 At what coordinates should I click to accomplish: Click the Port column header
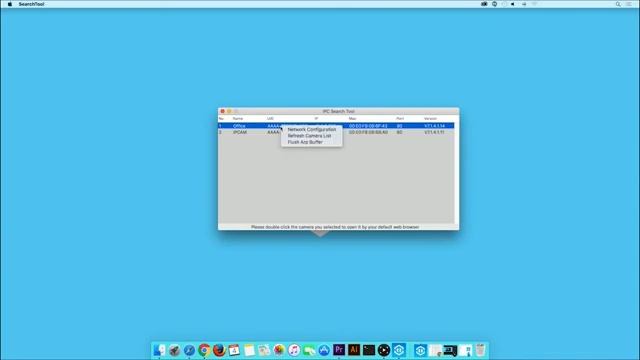[400, 118]
